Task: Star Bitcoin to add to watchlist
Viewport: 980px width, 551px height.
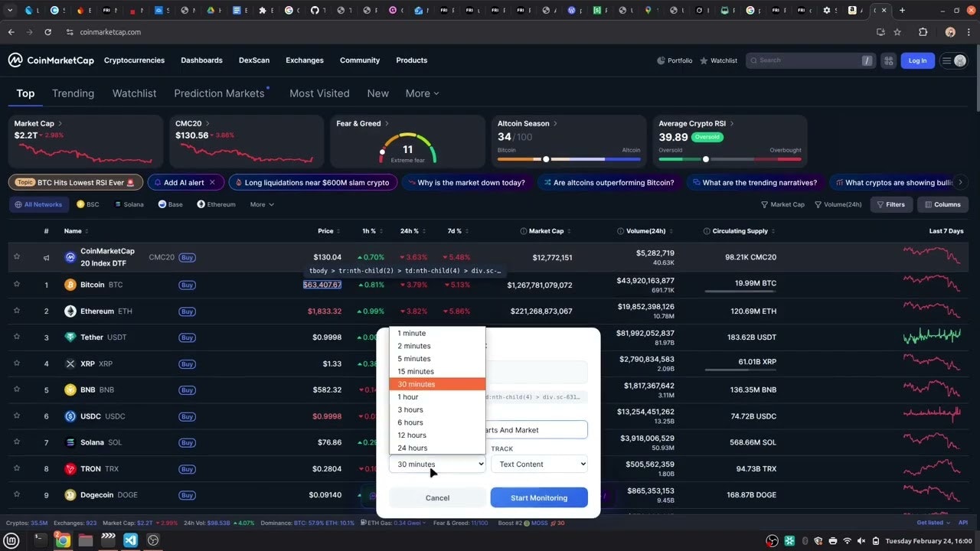Action: click(16, 285)
